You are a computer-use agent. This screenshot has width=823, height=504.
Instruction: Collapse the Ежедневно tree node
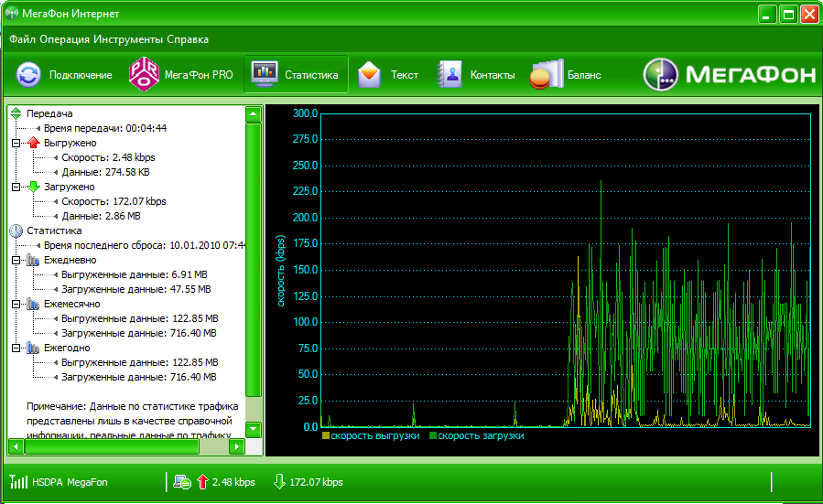[x=16, y=260]
